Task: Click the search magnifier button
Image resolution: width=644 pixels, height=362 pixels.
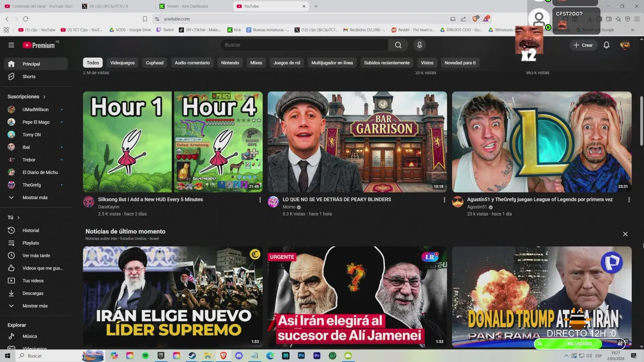Action: click(398, 45)
